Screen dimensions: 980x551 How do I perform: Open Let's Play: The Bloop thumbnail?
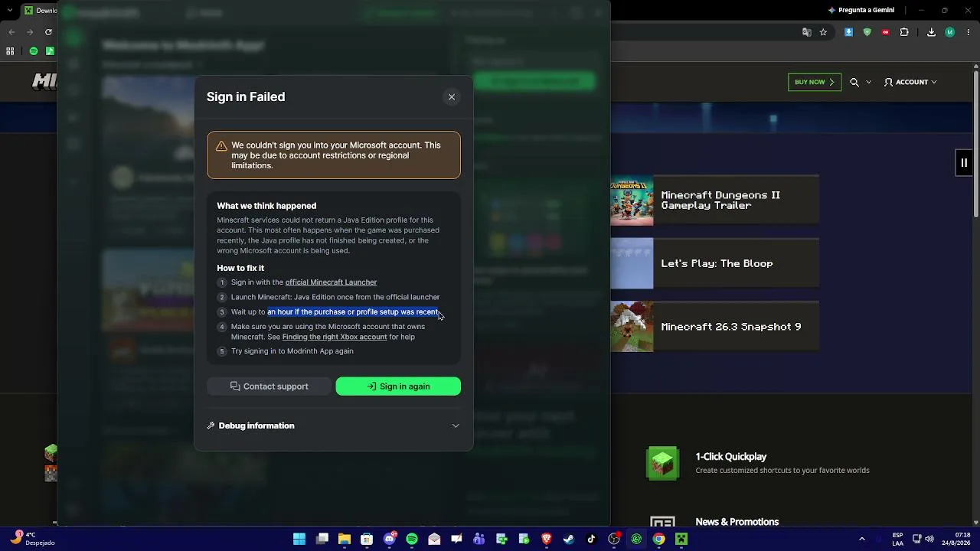tap(632, 263)
